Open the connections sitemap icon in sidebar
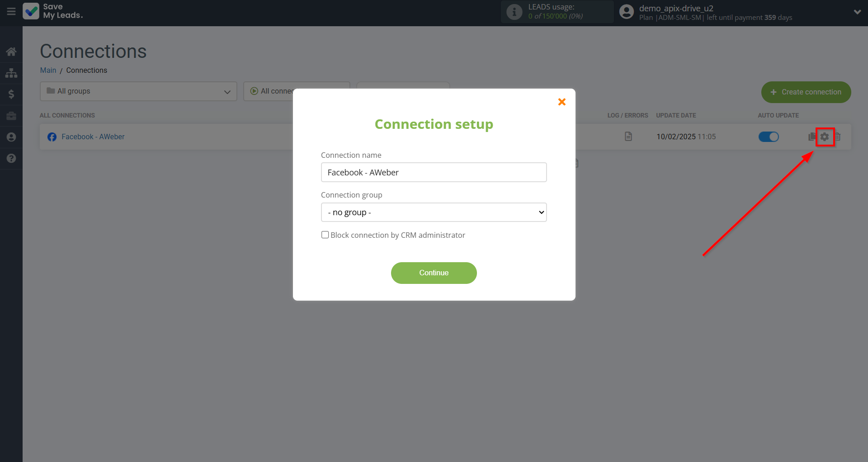Screen dimensions: 868x462 coord(11,73)
